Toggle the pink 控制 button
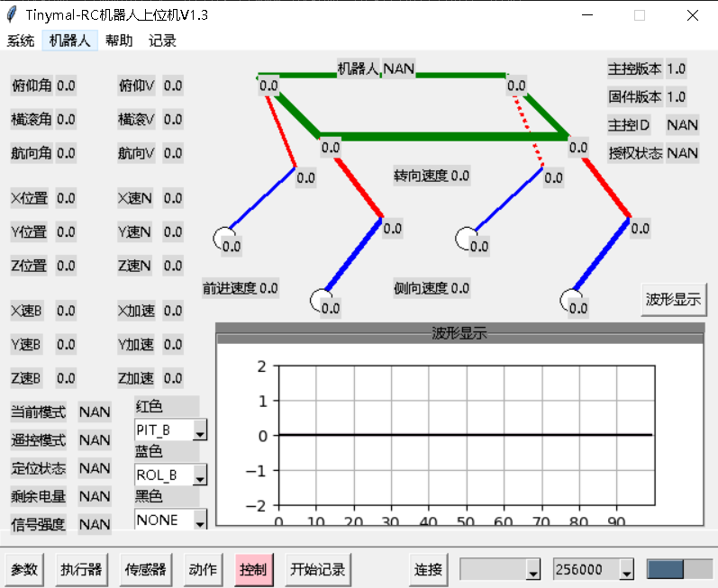 point(254,569)
